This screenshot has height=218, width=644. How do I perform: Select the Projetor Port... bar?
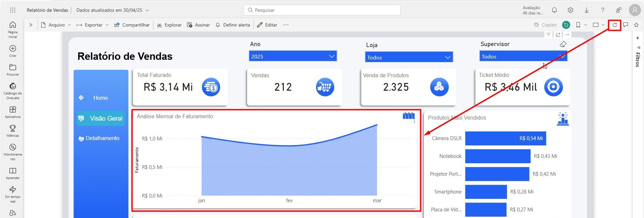pyautogui.click(x=497, y=174)
